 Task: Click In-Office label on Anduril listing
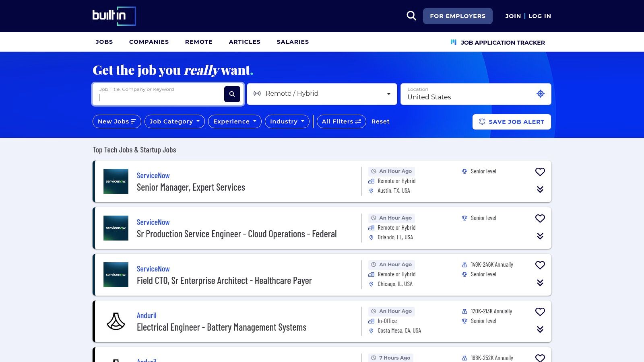[387, 321]
